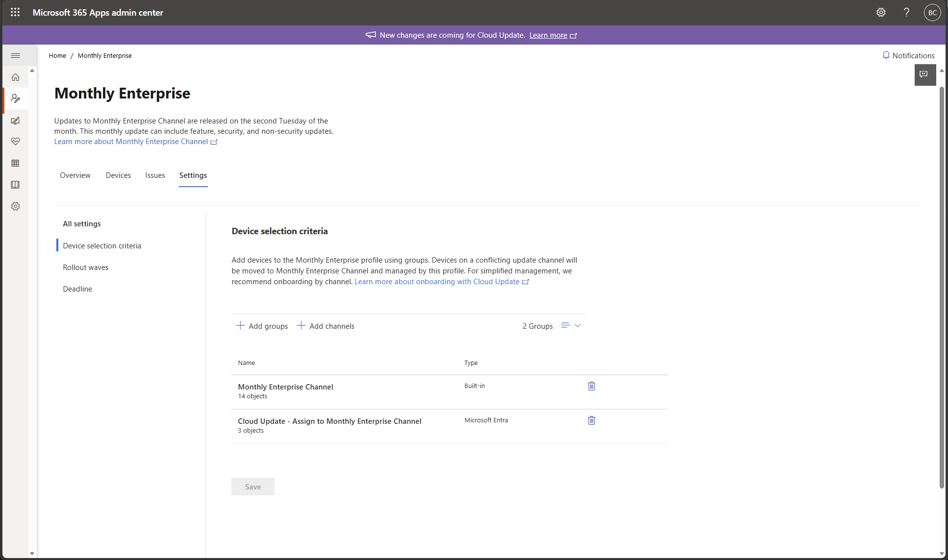Switch to the Issues tab
This screenshot has height=560, width=948.
point(155,175)
